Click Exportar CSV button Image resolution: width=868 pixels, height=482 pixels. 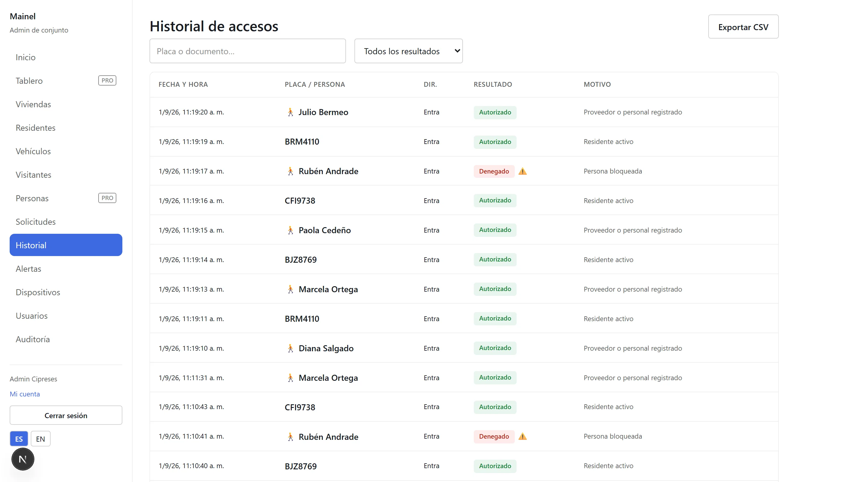tap(743, 27)
